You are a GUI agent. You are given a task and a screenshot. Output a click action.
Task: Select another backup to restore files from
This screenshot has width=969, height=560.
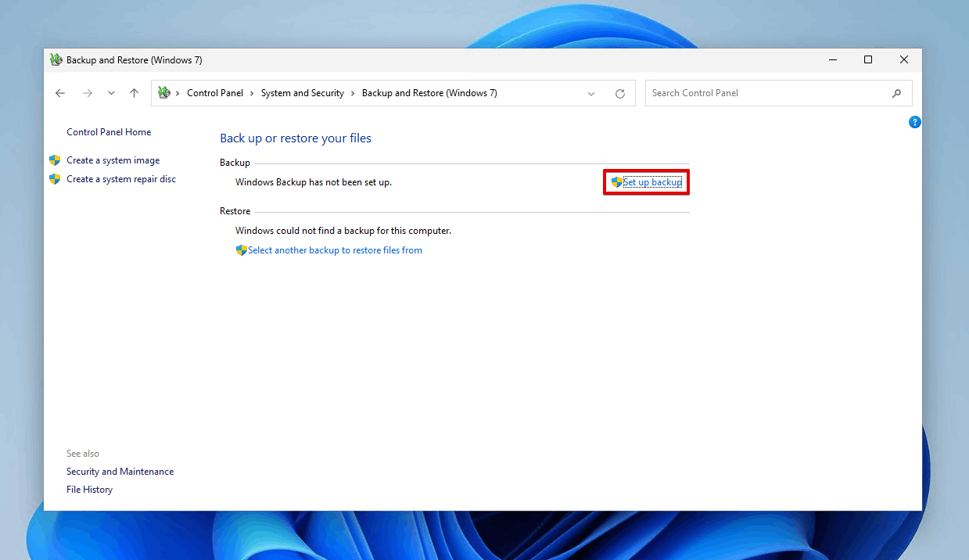(x=335, y=249)
